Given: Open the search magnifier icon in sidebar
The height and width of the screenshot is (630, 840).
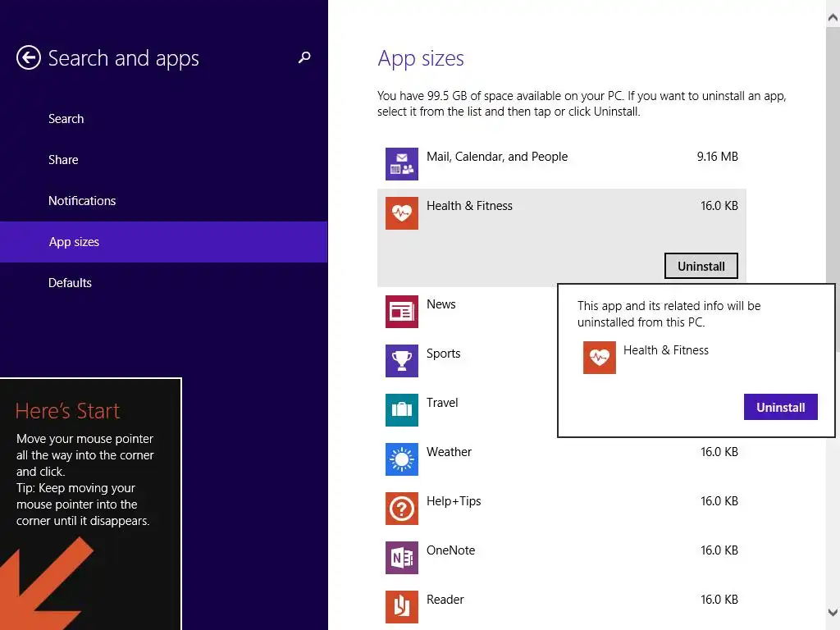Looking at the screenshot, I should pos(304,57).
